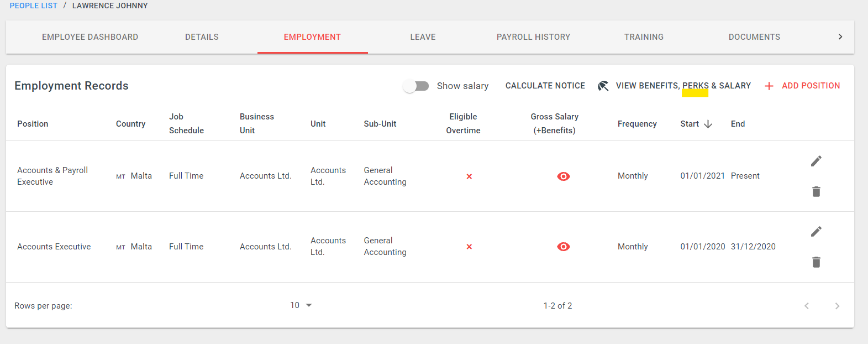
Task: Open the Employee Dashboard tab
Action: [90, 37]
